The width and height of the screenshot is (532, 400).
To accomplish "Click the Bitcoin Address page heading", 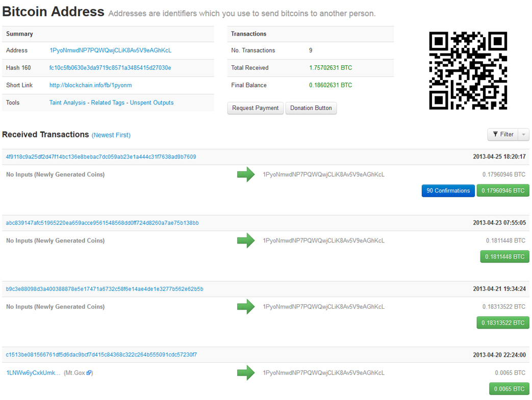I will pyautogui.click(x=53, y=12).
